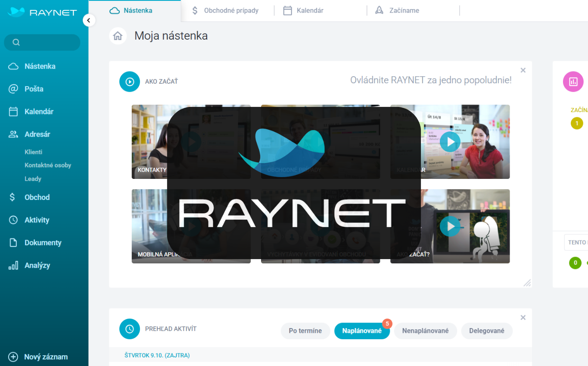Select the Po termíne filter
This screenshot has width=588, height=366.
coord(305,331)
